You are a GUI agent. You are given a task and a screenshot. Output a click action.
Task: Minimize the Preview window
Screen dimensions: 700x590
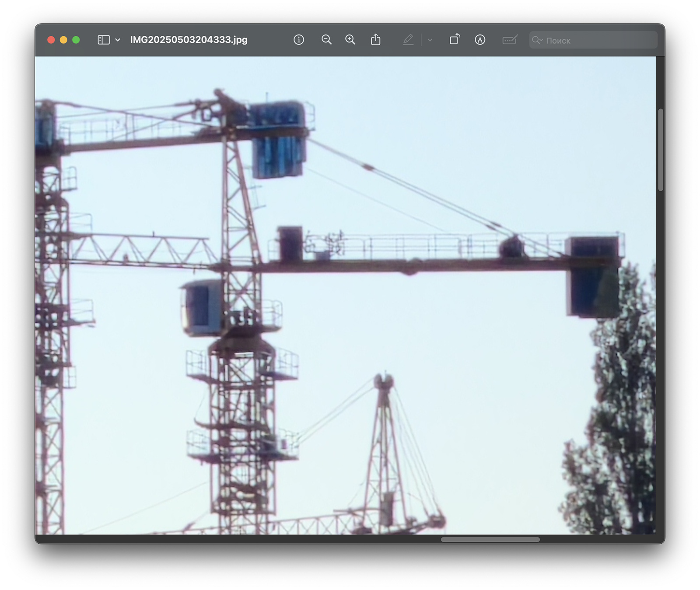63,40
